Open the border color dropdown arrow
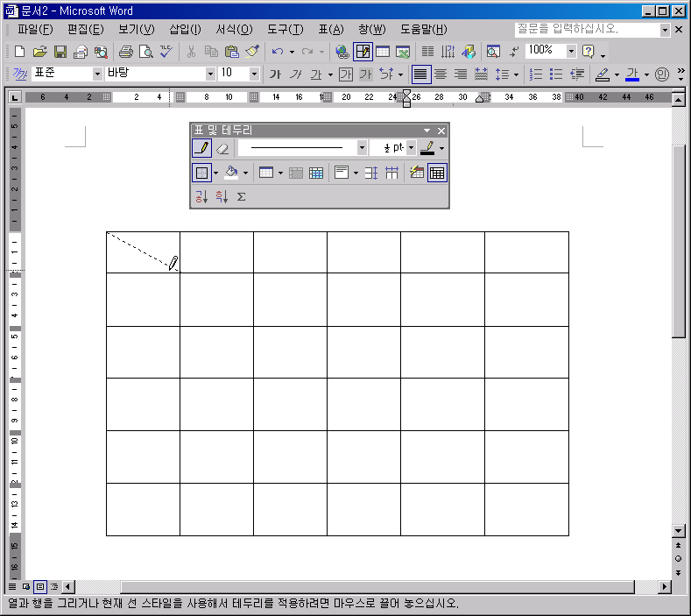Image resolution: width=691 pixels, height=616 pixels. click(441, 149)
